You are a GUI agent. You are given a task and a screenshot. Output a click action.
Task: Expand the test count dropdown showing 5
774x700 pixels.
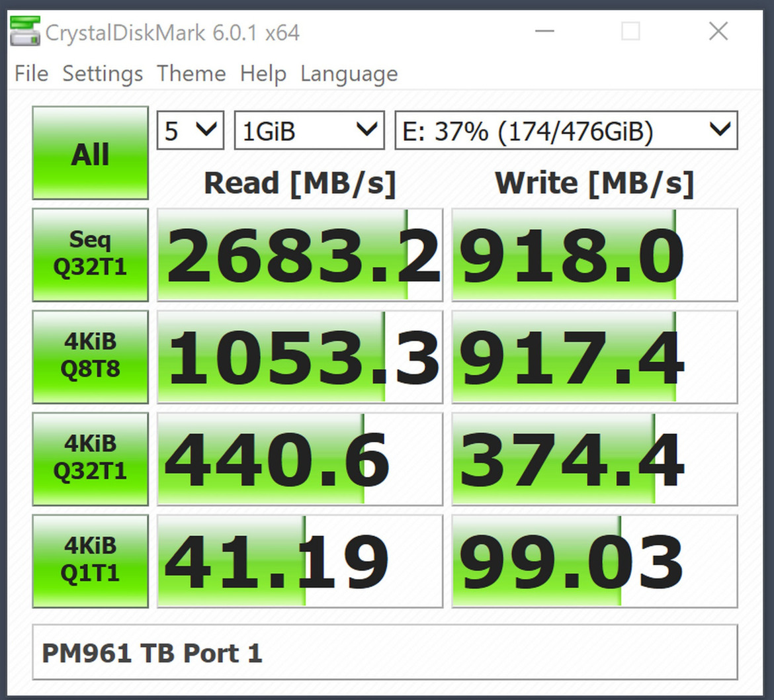tap(191, 130)
